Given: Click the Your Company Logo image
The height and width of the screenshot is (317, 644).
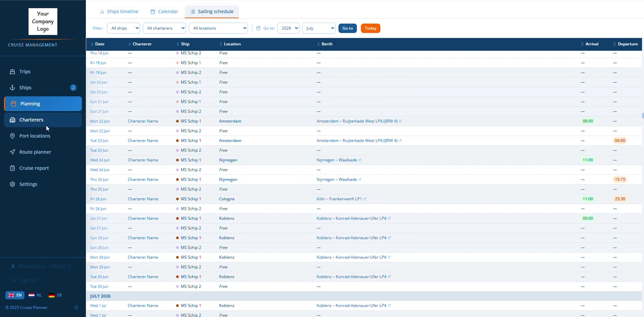Looking at the screenshot, I should [x=43, y=21].
